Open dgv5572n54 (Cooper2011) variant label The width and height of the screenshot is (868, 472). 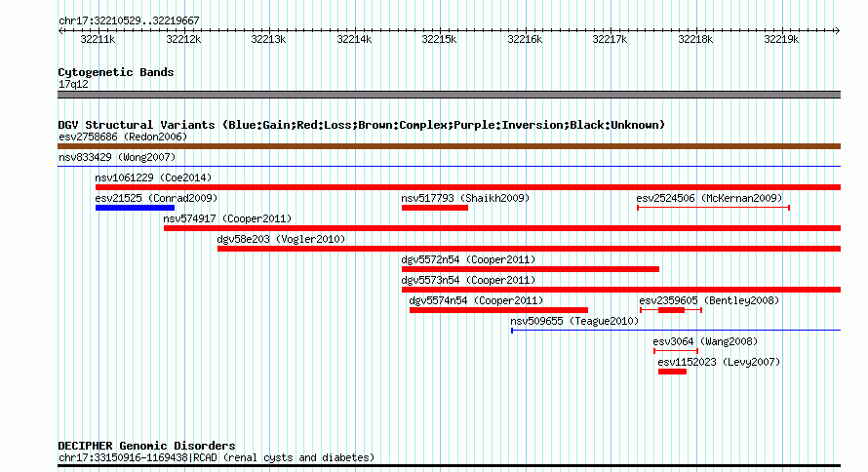(x=468, y=259)
